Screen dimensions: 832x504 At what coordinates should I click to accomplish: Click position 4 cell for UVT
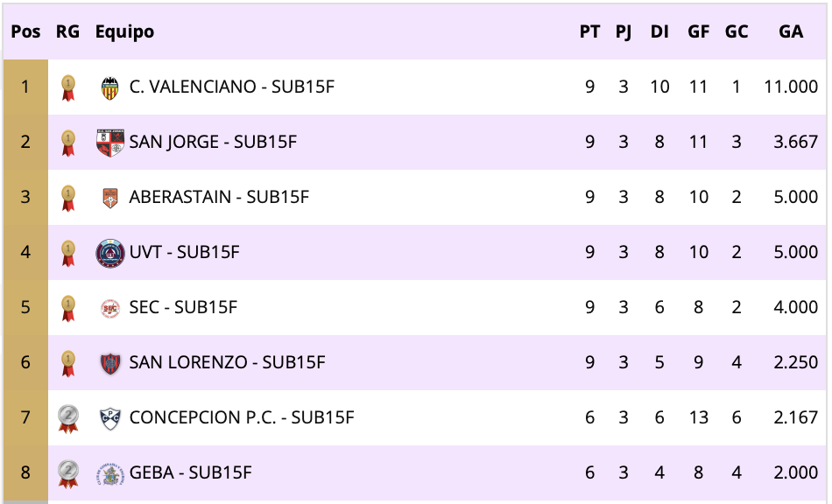[x=25, y=253]
